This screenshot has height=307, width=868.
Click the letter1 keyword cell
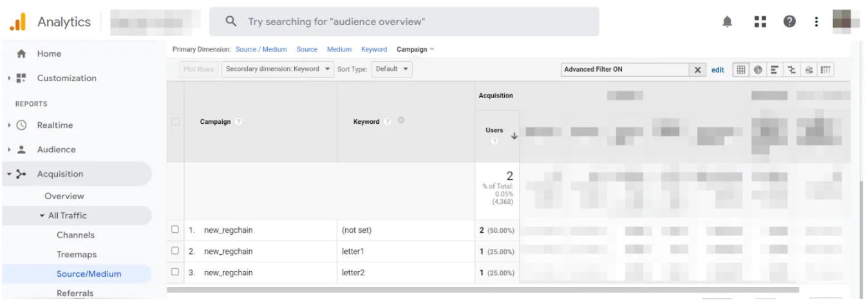[x=353, y=252]
